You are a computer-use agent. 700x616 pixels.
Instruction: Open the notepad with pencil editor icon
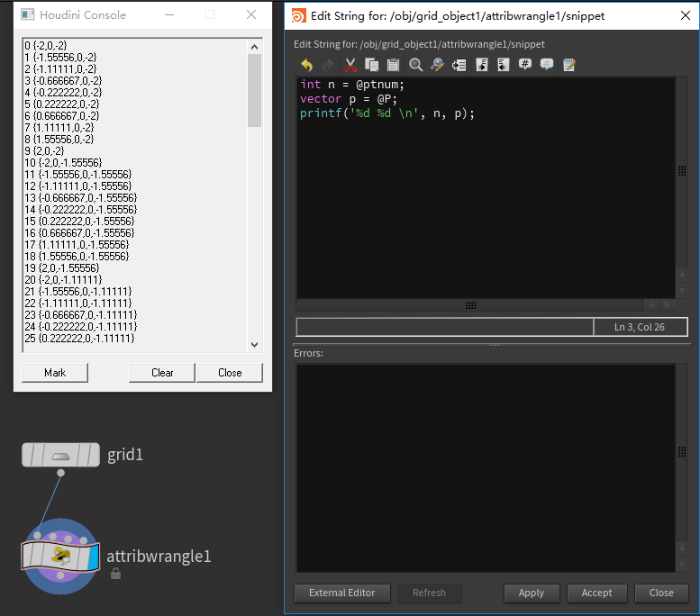coord(569,65)
